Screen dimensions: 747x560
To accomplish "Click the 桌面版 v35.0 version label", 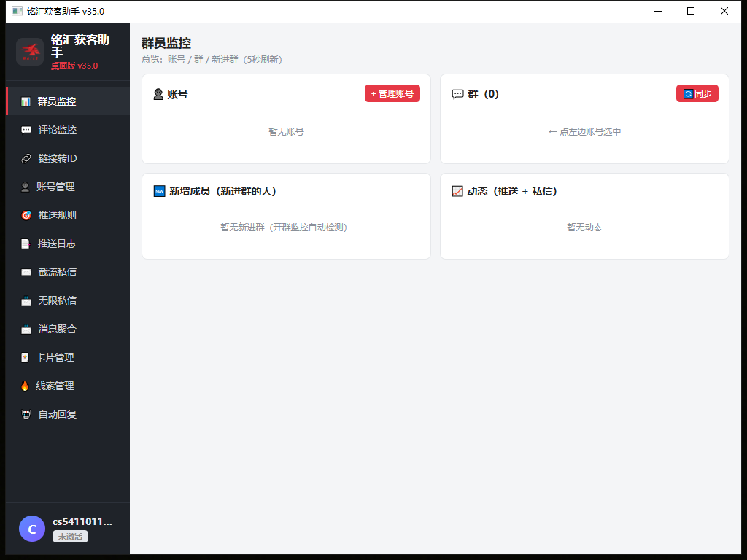I will pyautogui.click(x=74, y=66).
